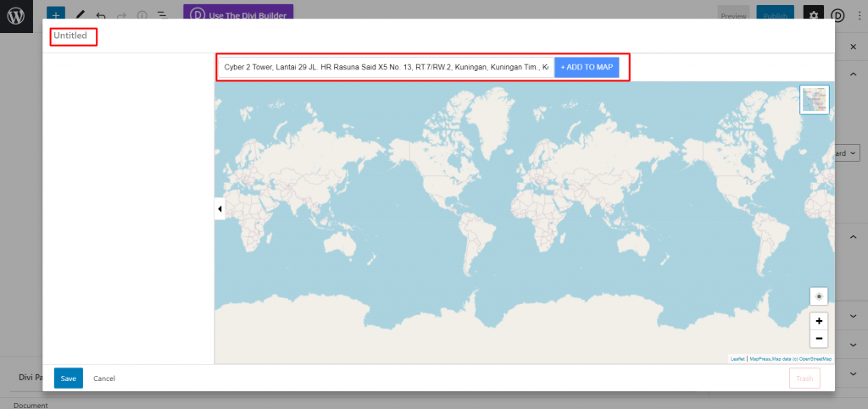The image size is (868, 409).
Task: Zoom in on the map
Action: click(819, 321)
